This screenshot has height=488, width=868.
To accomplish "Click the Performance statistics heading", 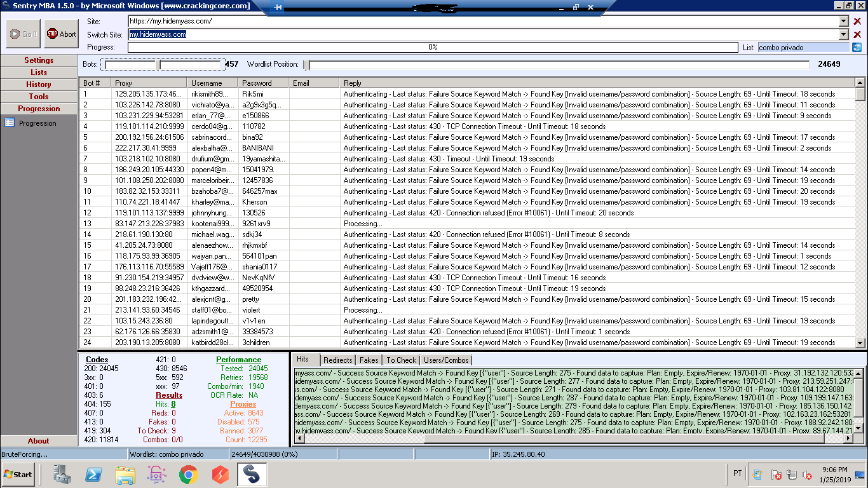I will point(238,360).
